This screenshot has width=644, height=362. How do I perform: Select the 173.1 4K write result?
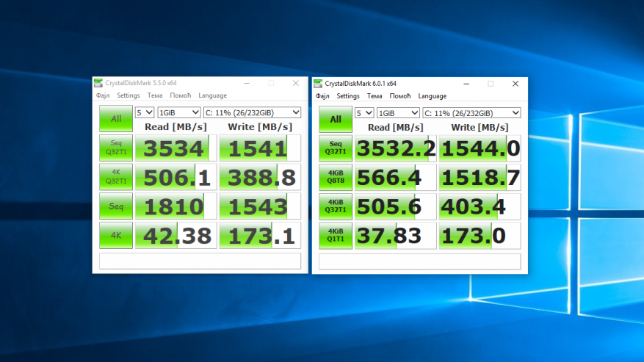(x=260, y=236)
